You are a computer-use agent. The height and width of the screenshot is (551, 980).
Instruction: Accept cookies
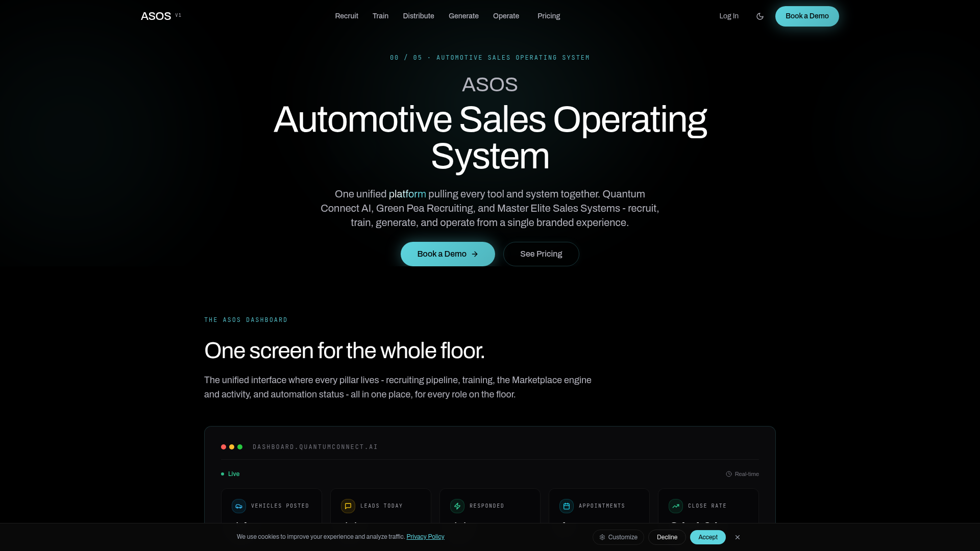(x=708, y=537)
